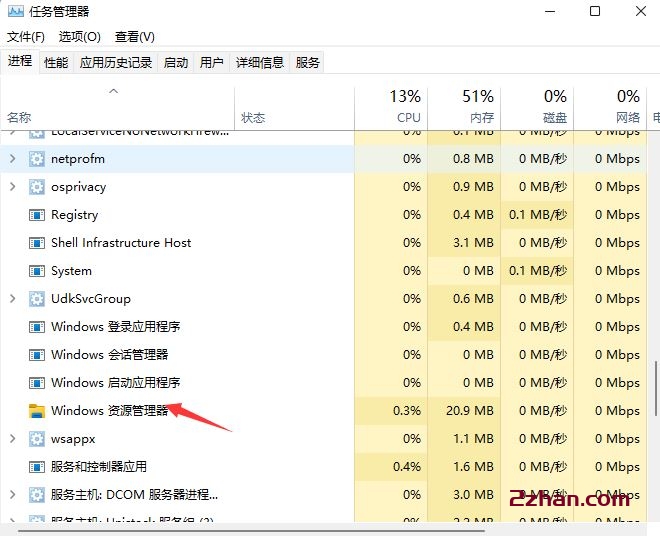Sort processes by CPU column

point(391,109)
